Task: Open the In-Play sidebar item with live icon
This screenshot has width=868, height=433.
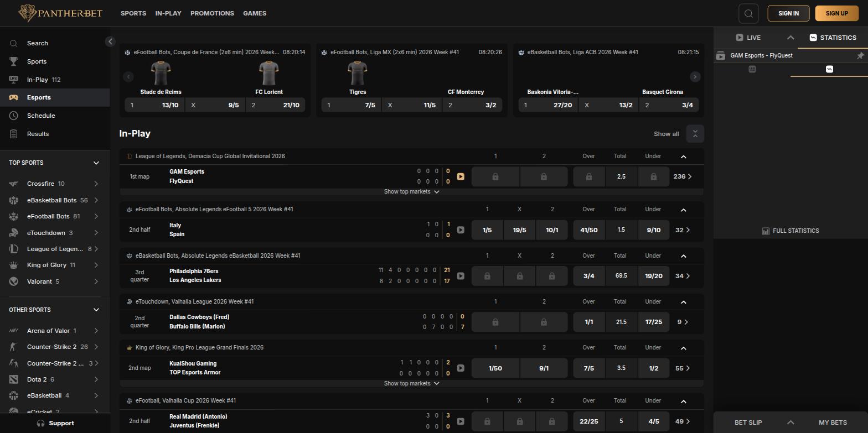Action: pyautogui.click(x=55, y=80)
